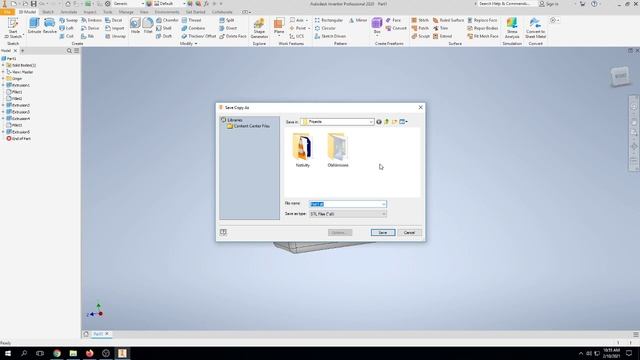Click Sign In at top right
This screenshot has height=360, width=640.
click(549, 4)
